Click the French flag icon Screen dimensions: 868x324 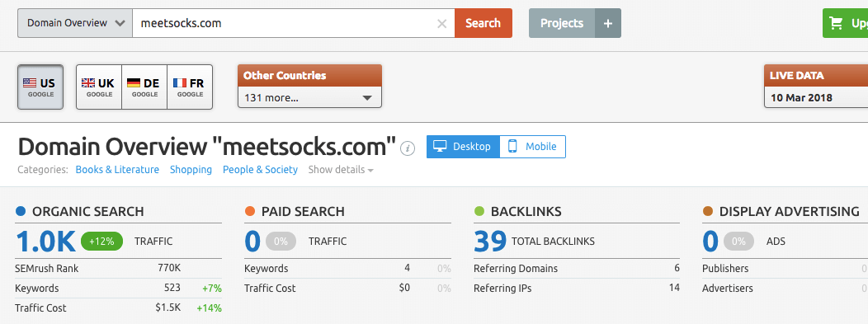click(x=179, y=83)
